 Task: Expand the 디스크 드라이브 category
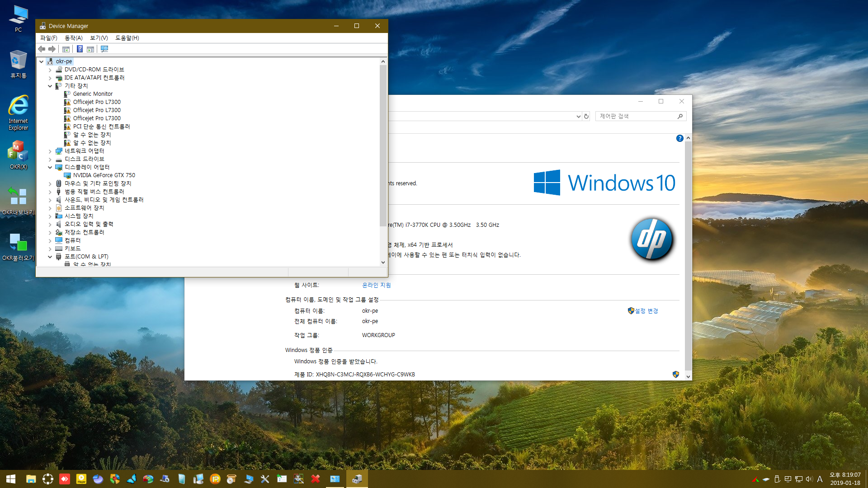click(50, 159)
